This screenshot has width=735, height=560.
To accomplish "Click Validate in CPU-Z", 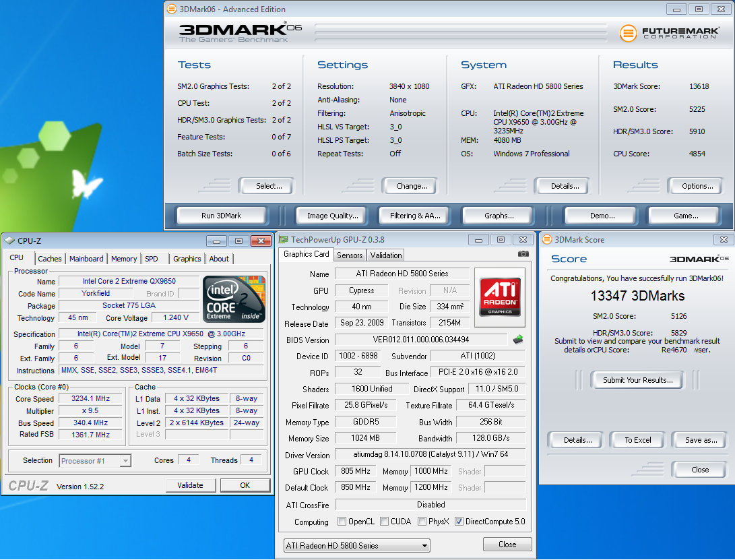I will click(190, 485).
